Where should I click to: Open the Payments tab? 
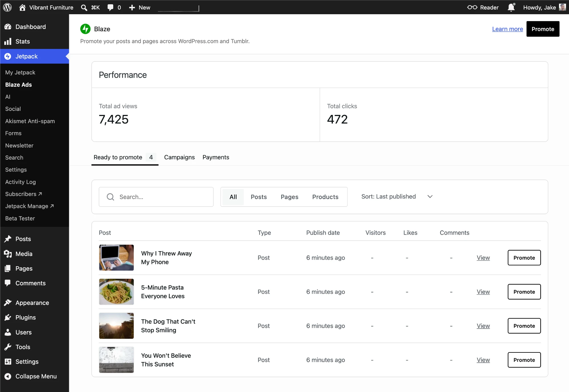tap(216, 157)
